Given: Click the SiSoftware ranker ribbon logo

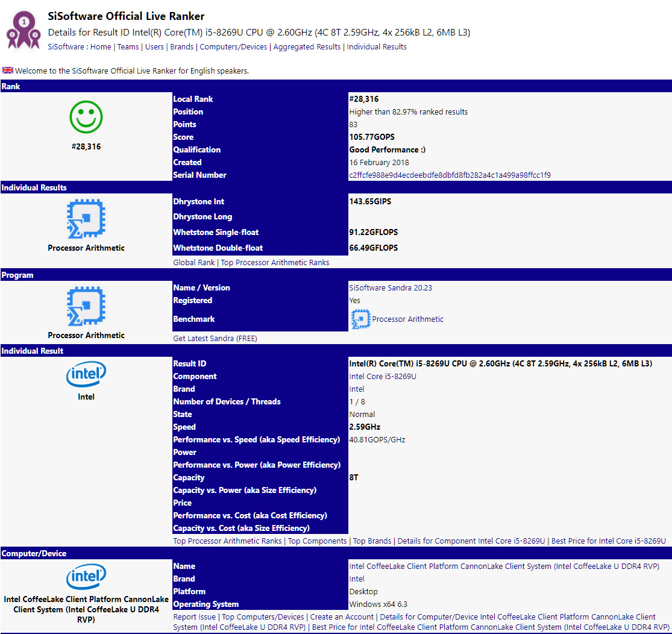Looking at the screenshot, I should pos(24,30).
